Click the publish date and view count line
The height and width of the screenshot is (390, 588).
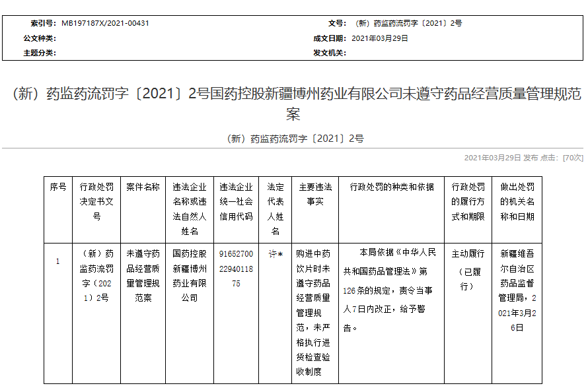(523, 158)
